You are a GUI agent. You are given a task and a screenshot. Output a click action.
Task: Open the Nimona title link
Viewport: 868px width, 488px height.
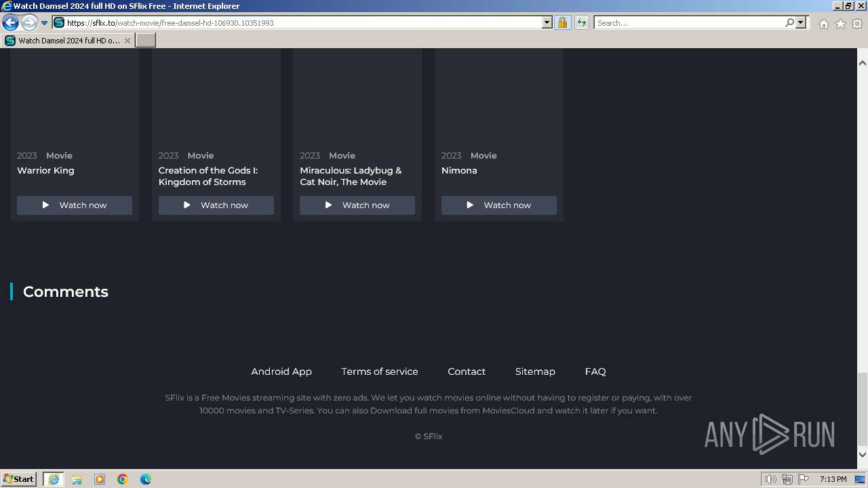coord(459,171)
